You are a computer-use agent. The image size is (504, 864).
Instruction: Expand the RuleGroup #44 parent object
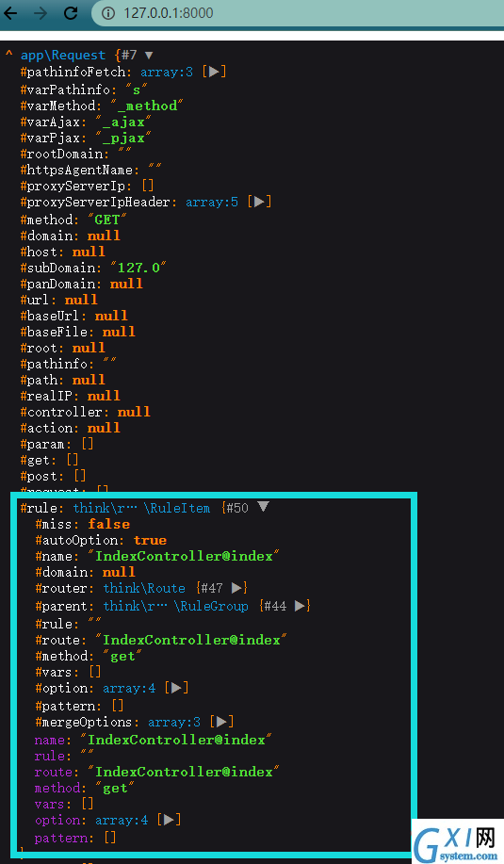pyautogui.click(x=300, y=606)
